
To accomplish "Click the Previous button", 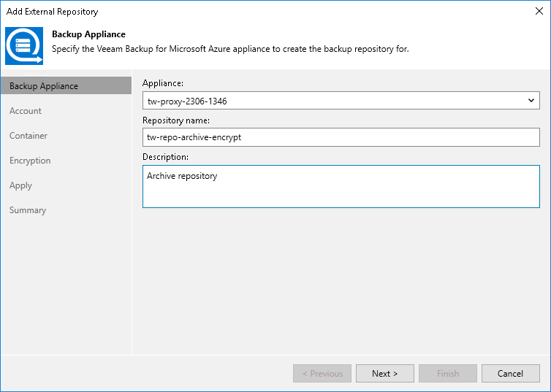I will (322, 374).
